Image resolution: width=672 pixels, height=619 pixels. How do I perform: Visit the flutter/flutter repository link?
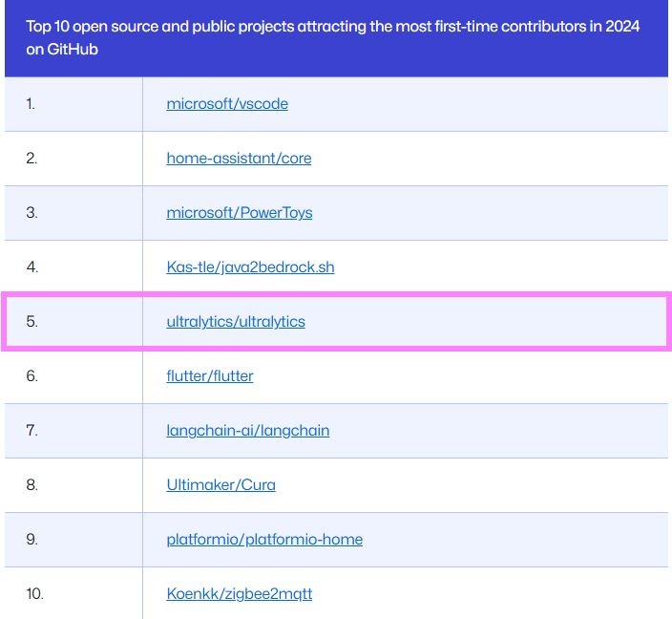[x=210, y=376]
